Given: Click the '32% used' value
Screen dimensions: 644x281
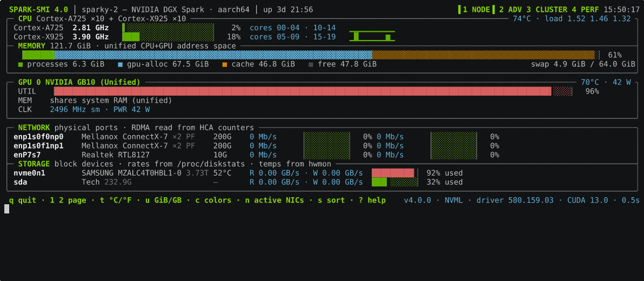Looking at the screenshot, I should pos(445,182).
